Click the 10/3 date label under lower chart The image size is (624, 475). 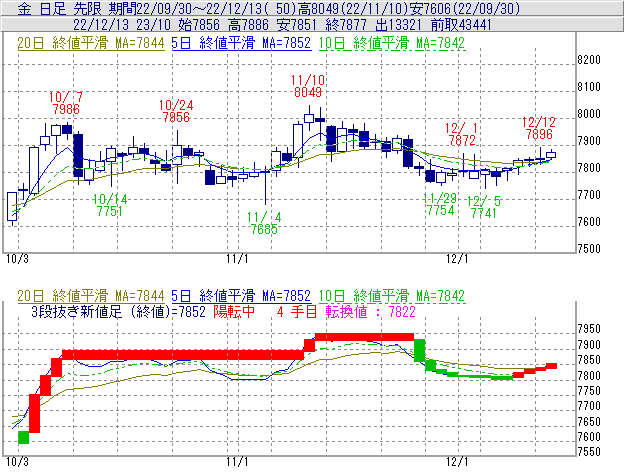coord(17,461)
